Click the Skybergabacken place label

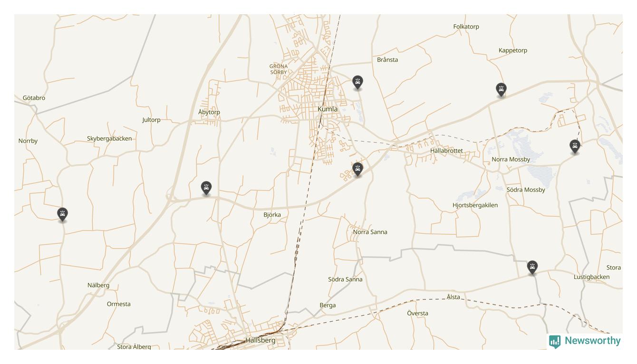109,139
